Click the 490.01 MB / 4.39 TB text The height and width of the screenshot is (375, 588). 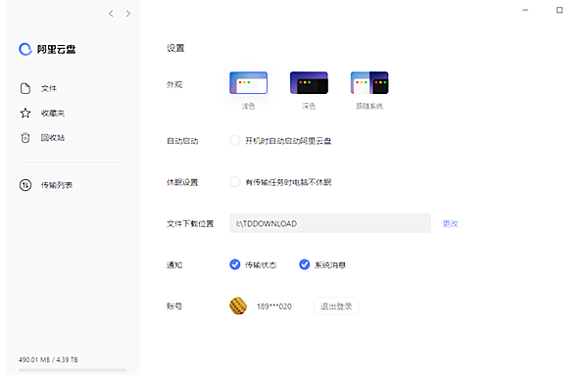(48, 359)
